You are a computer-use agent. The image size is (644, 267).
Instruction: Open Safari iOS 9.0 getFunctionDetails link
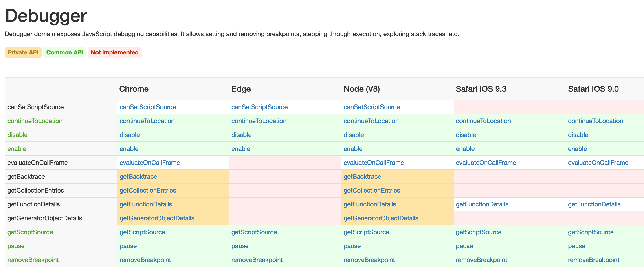[x=594, y=204]
